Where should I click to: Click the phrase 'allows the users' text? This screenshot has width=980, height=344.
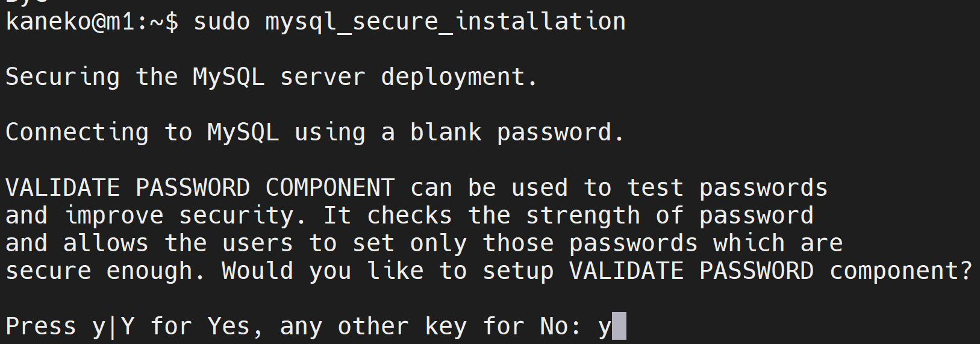178,243
